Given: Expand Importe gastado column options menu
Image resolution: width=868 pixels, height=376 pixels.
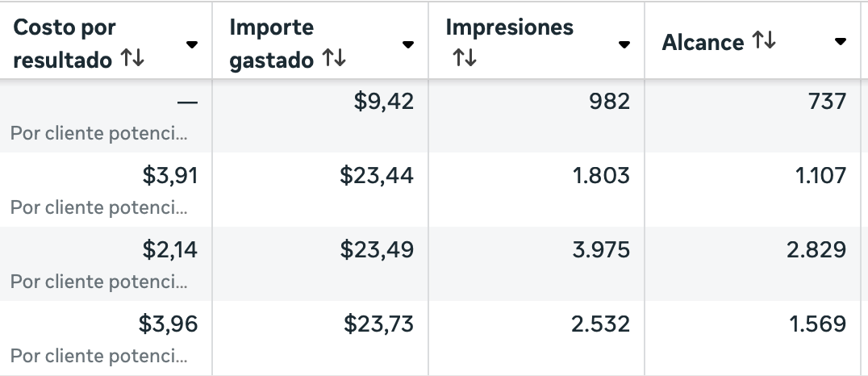Looking at the screenshot, I should click(x=408, y=44).
